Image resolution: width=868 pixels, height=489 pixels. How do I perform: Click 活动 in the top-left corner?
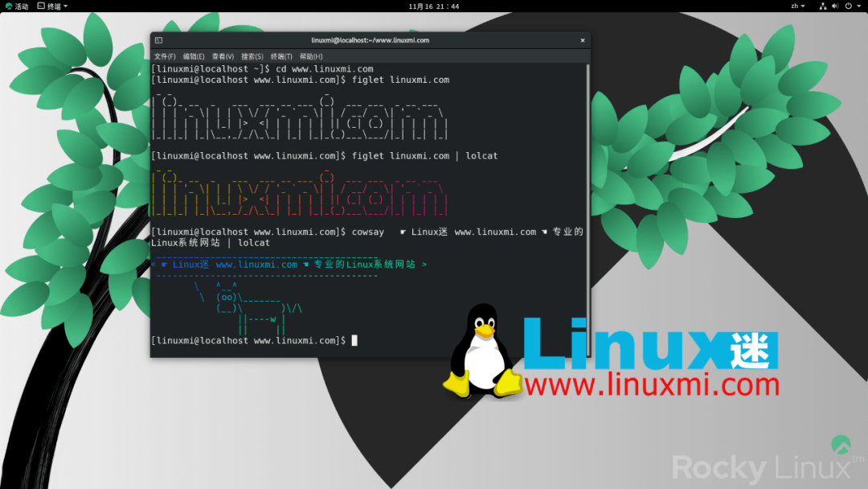pos(22,6)
